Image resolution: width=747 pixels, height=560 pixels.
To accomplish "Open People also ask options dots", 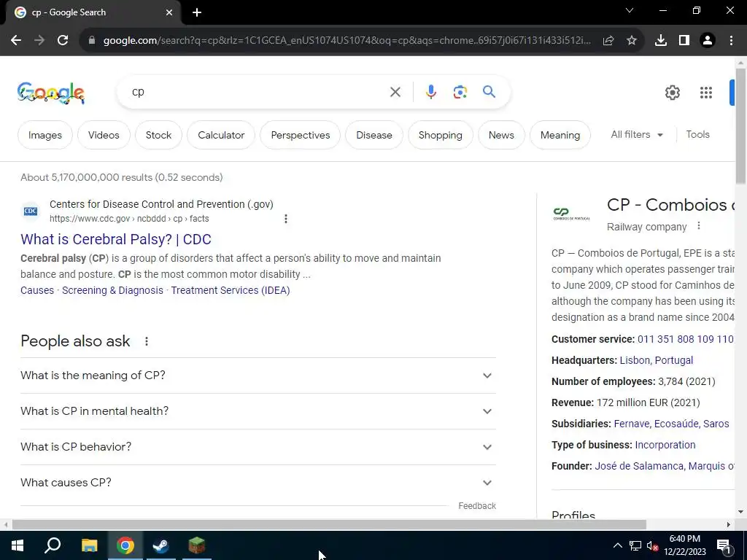I will (x=147, y=341).
